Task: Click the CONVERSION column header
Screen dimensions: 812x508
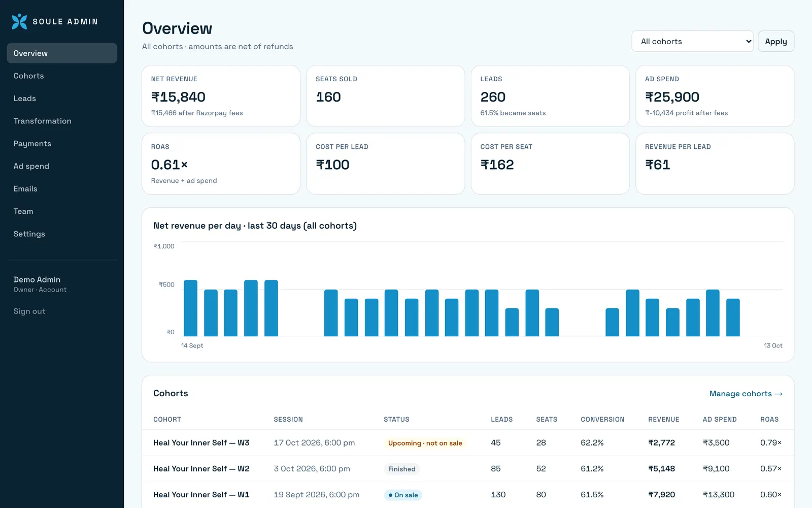Action: click(x=602, y=420)
